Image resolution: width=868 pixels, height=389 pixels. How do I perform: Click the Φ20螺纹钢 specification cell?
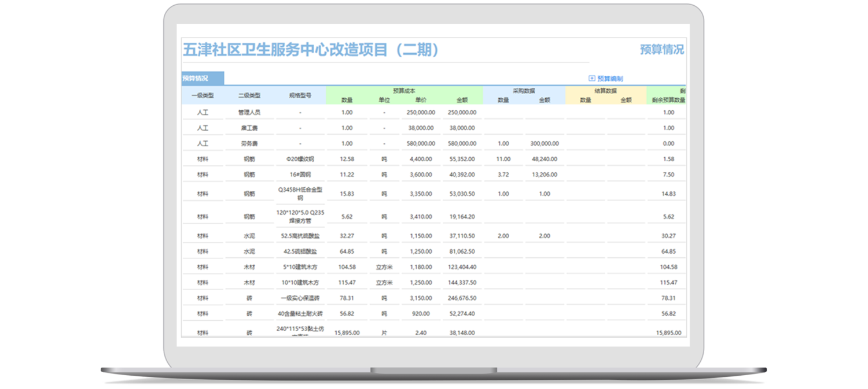[x=300, y=159]
